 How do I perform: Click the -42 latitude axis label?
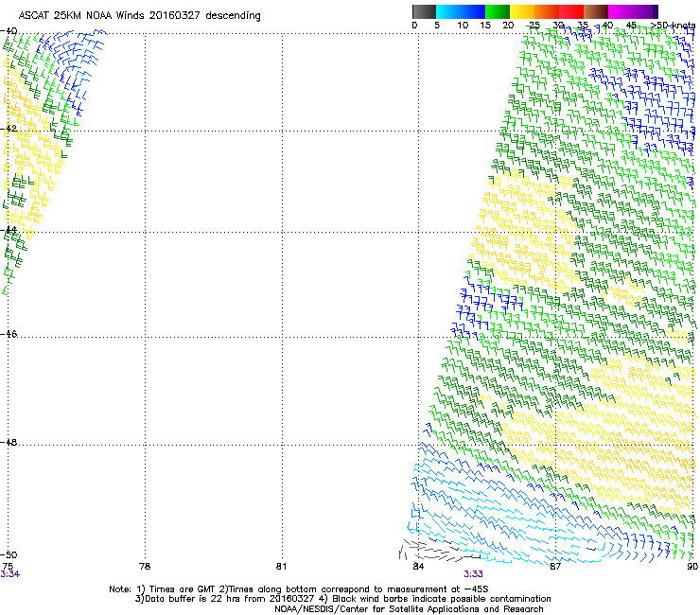pyautogui.click(x=9, y=128)
